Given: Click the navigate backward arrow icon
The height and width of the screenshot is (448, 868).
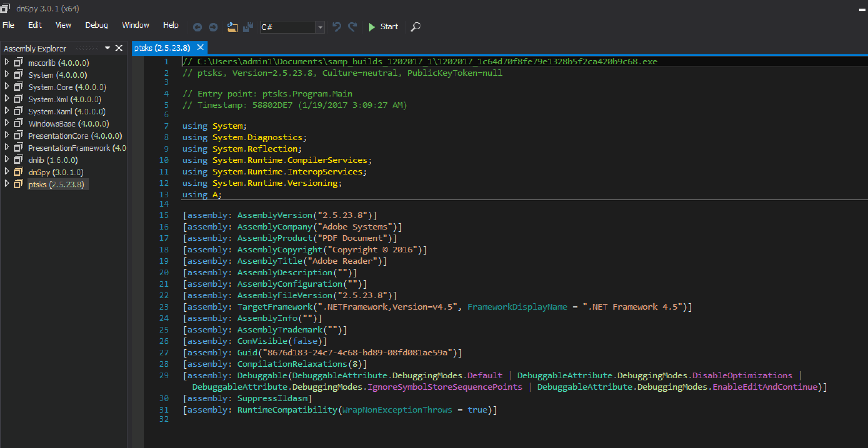Looking at the screenshot, I should [x=198, y=27].
